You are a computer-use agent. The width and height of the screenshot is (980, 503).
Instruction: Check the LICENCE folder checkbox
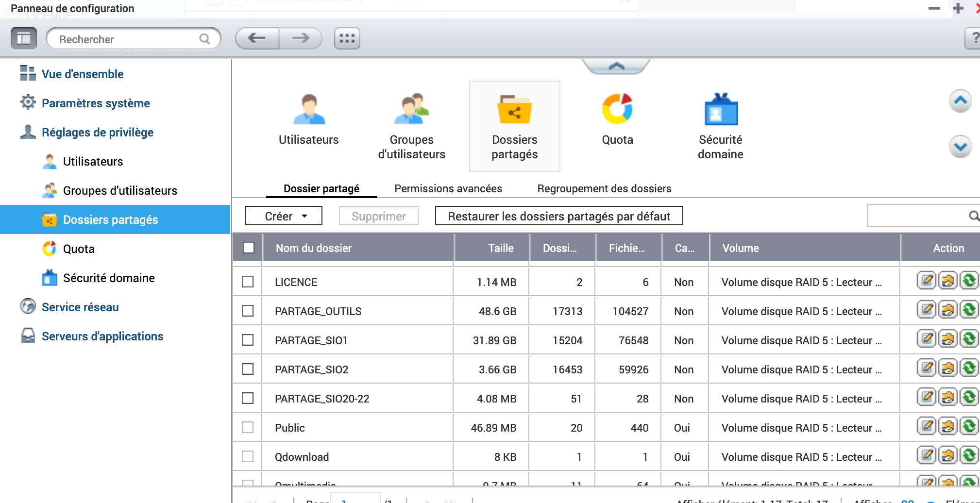pyautogui.click(x=248, y=282)
